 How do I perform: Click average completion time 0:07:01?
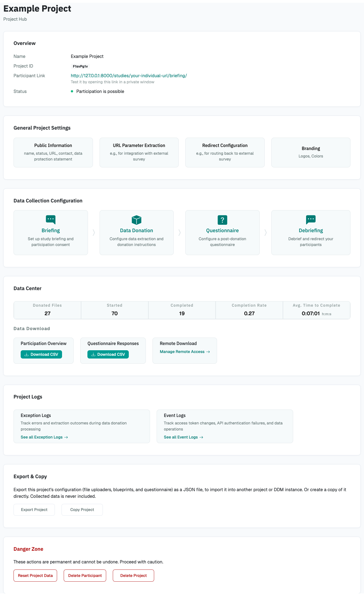311,313
